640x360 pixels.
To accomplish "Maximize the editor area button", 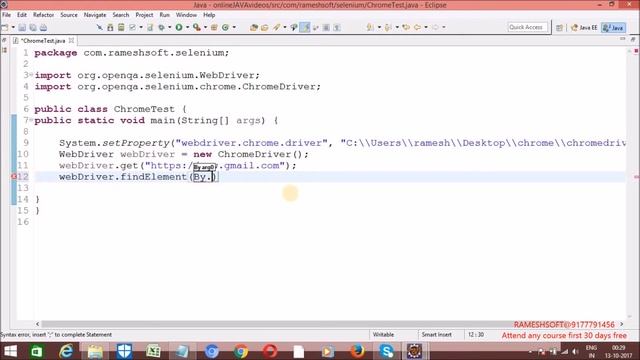I will [633, 39].
